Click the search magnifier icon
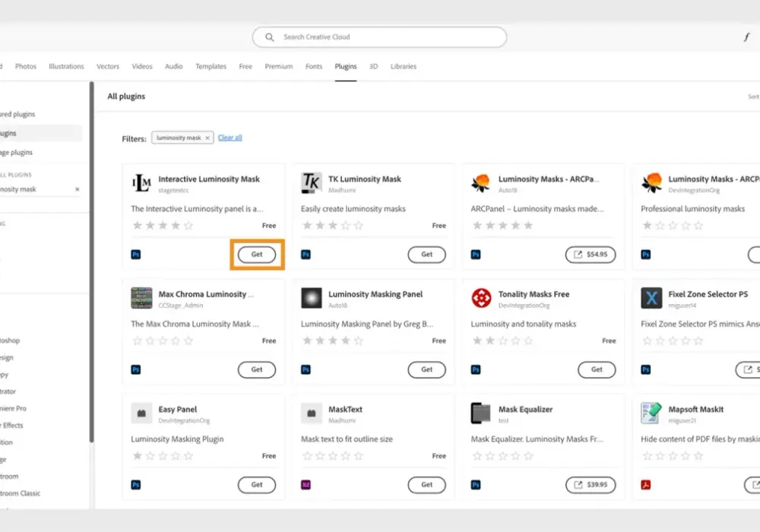Screen dimensions: 760x532 click(x=270, y=37)
